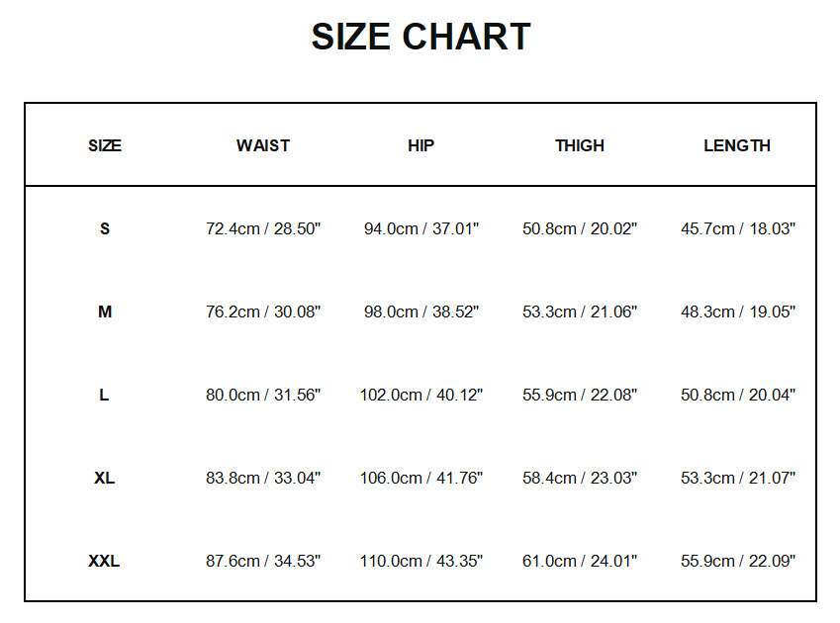Click thigh value 50.8cm / 20.02"
840x623 pixels.
[x=580, y=228]
